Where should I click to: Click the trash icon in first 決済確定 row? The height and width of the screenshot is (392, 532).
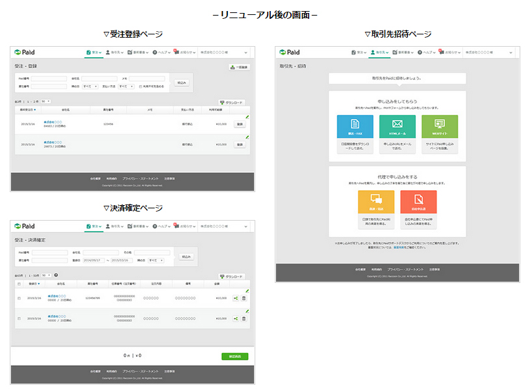tap(244, 299)
